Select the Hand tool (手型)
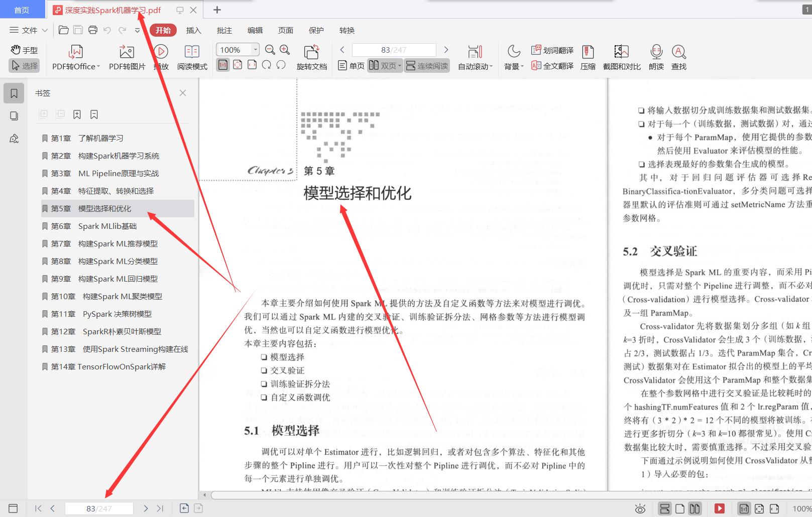The height and width of the screenshot is (517, 812). coord(24,50)
